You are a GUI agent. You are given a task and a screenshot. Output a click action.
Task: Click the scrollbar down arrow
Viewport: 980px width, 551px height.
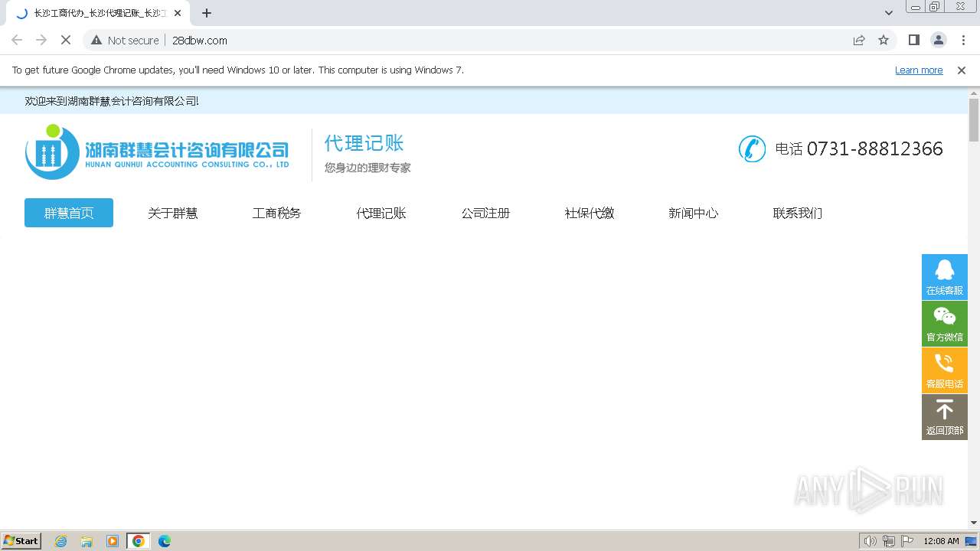tap(974, 523)
